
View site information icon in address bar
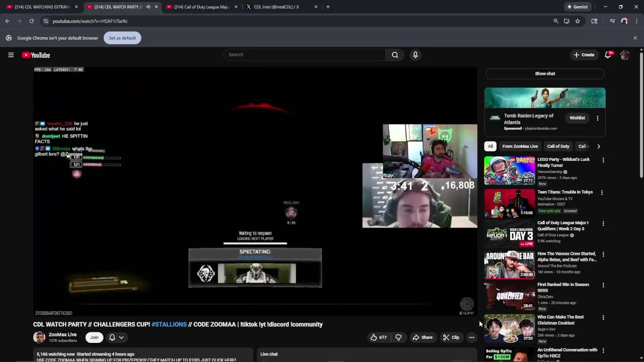[46, 21]
